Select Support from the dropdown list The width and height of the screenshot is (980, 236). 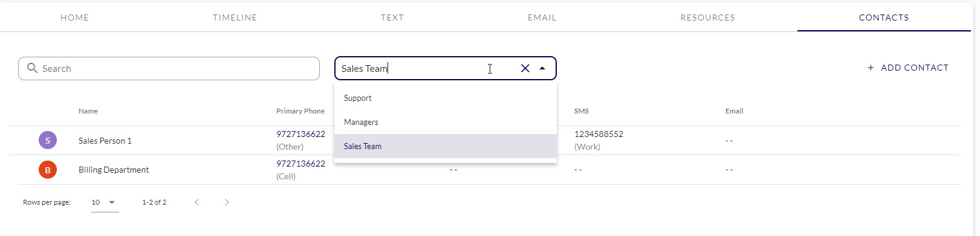[446, 98]
